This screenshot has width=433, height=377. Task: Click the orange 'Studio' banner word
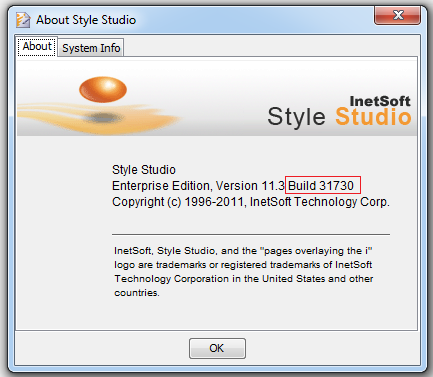(x=373, y=116)
